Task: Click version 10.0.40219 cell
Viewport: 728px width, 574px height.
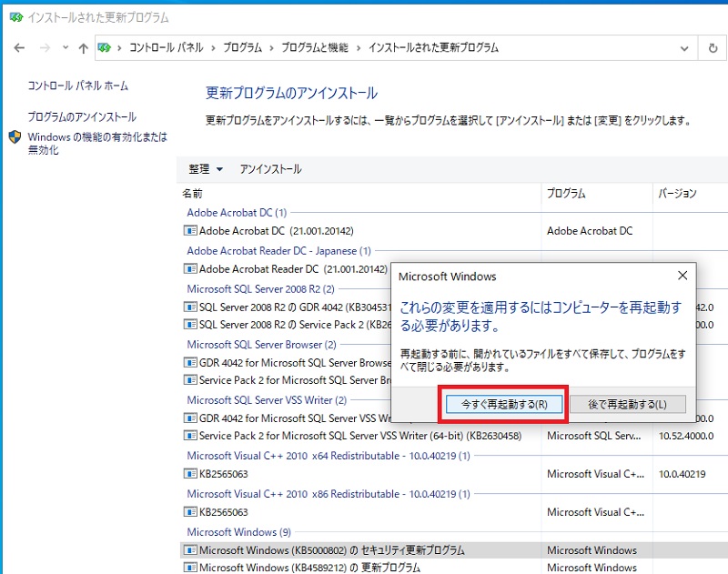Action: (682, 474)
